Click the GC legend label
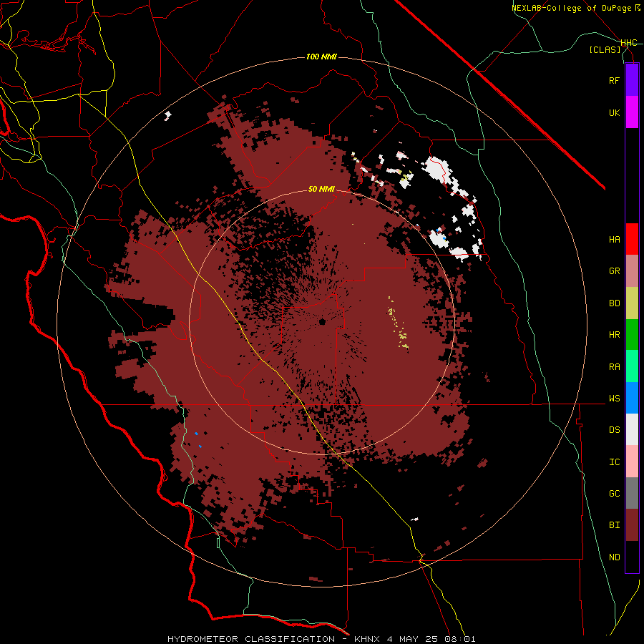 click(614, 494)
